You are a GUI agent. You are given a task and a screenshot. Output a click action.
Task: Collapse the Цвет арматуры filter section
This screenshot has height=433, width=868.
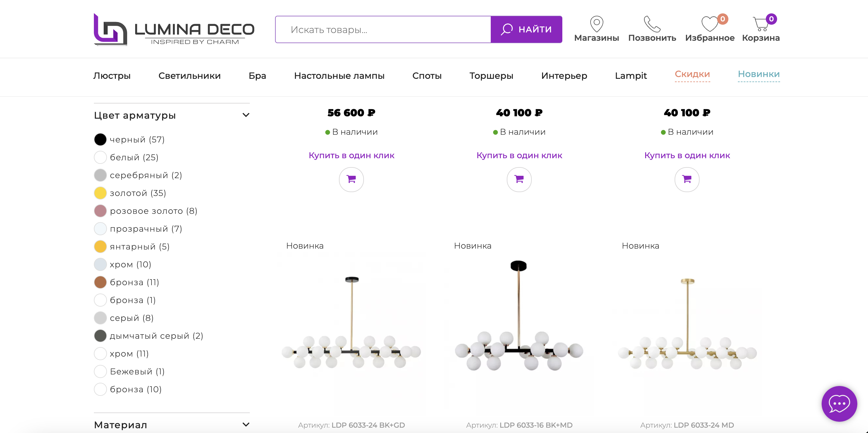[x=246, y=115]
